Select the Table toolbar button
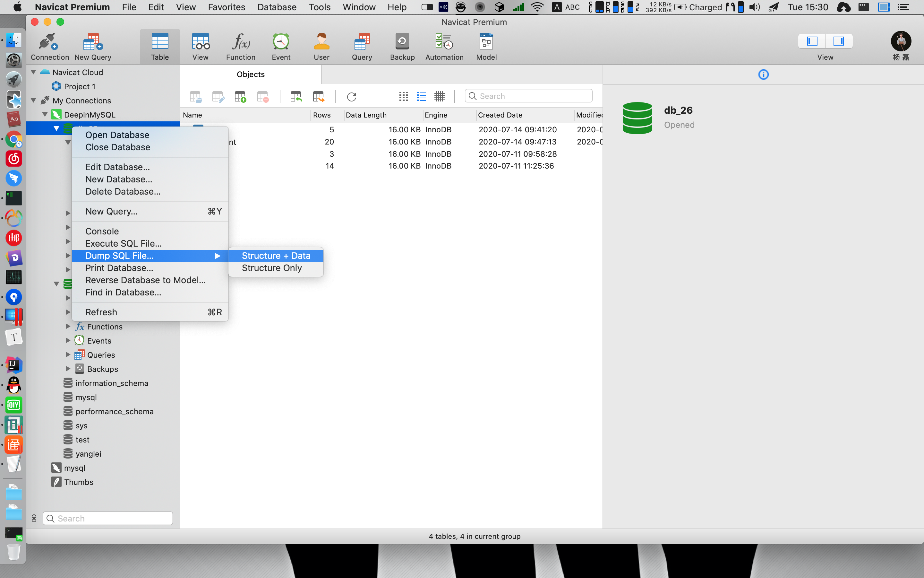The height and width of the screenshot is (578, 924). click(159, 46)
